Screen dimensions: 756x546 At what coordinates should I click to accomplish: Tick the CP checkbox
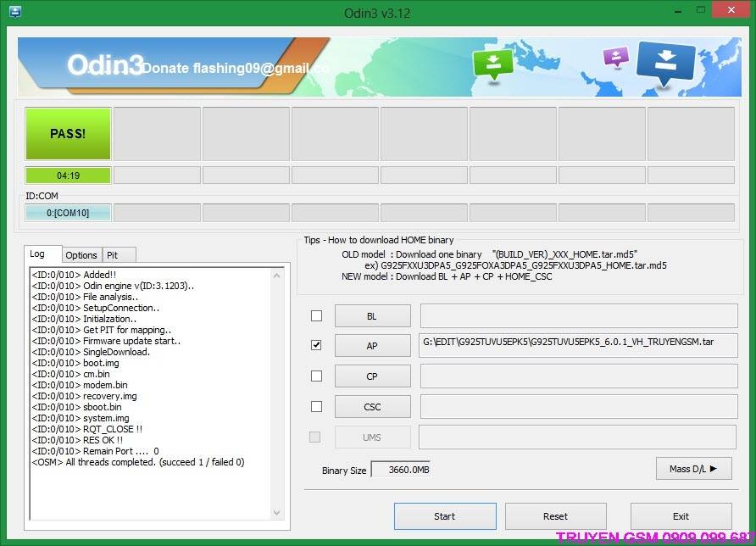(316, 376)
